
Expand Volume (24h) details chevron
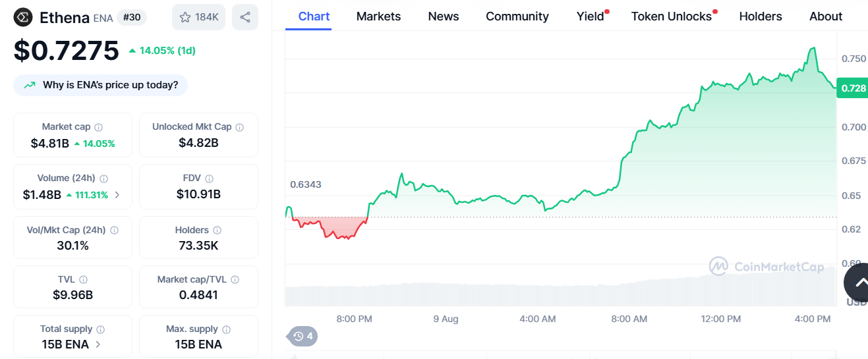pos(117,195)
